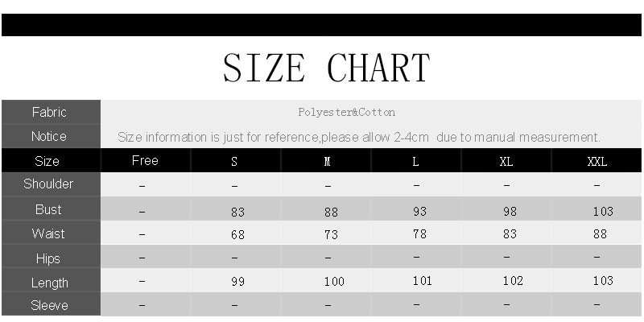Click the Length row label
The height and width of the screenshot is (322, 644).
[49, 283]
